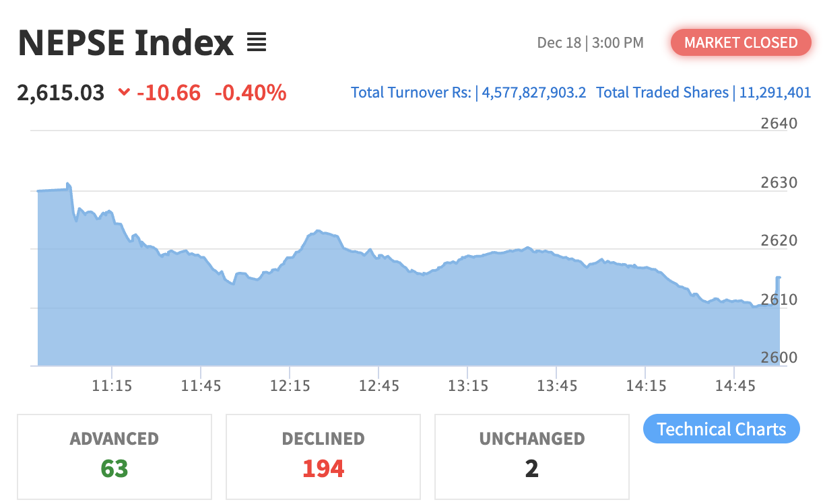Click the Total Turnover Rs value
The width and height of the screenshot is (823, 504).
[533, 92]
